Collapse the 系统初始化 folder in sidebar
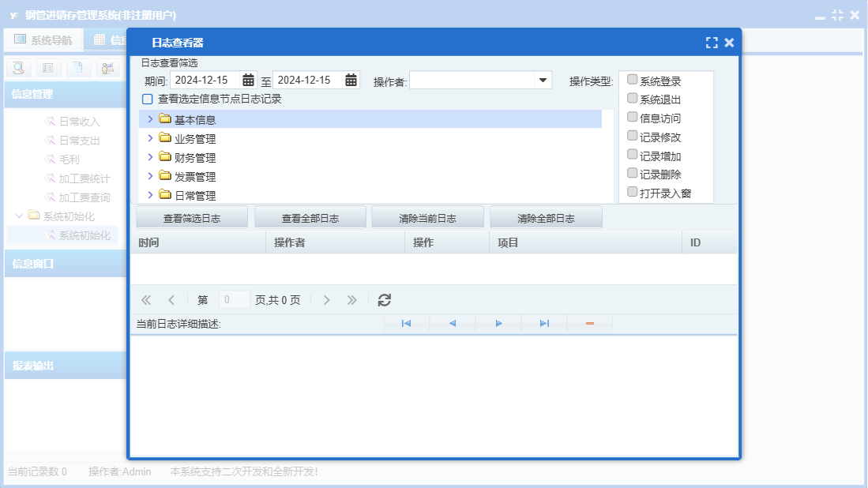 (20, 216)
